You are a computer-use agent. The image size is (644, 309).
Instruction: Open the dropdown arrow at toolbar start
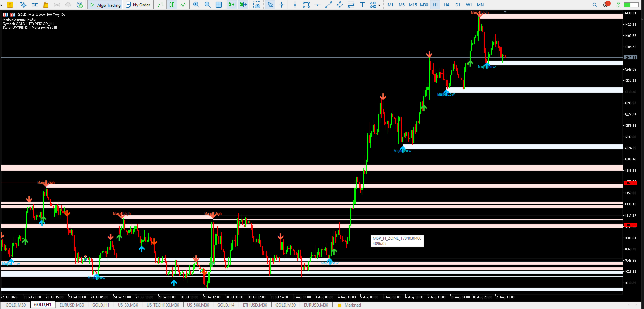click(2, 5)
